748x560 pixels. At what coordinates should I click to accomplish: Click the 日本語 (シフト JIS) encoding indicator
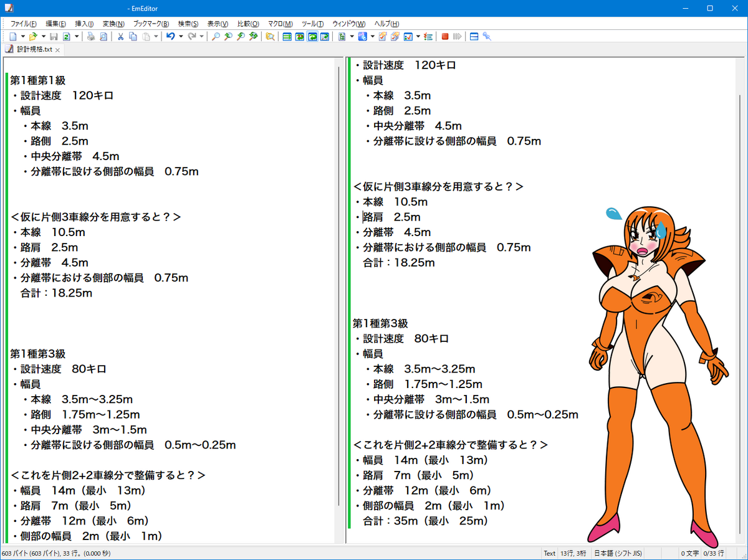click(618, 553)
